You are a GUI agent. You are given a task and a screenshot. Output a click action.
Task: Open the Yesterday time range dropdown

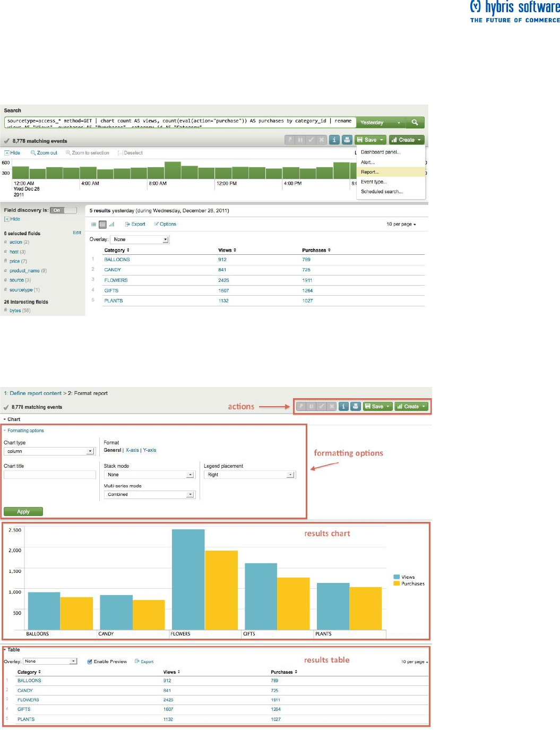point(381,123)
